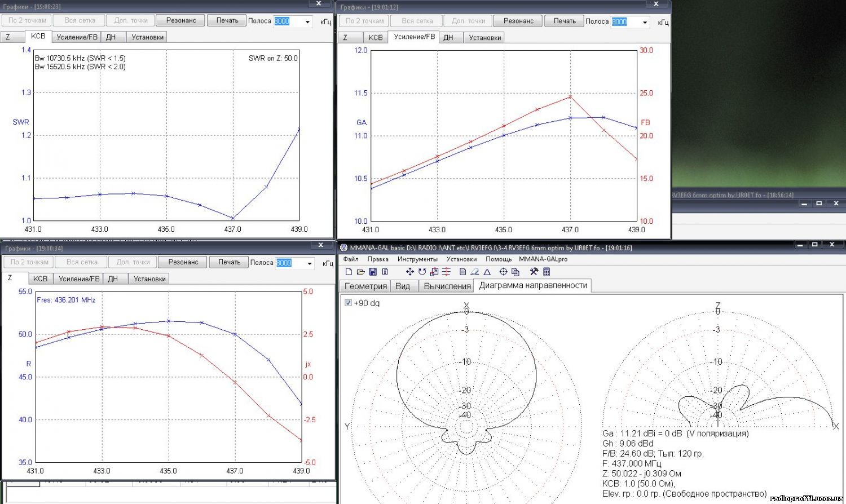846x504 pixels.
Task: Open the Помощь menu
Action: tap(499, 259)
